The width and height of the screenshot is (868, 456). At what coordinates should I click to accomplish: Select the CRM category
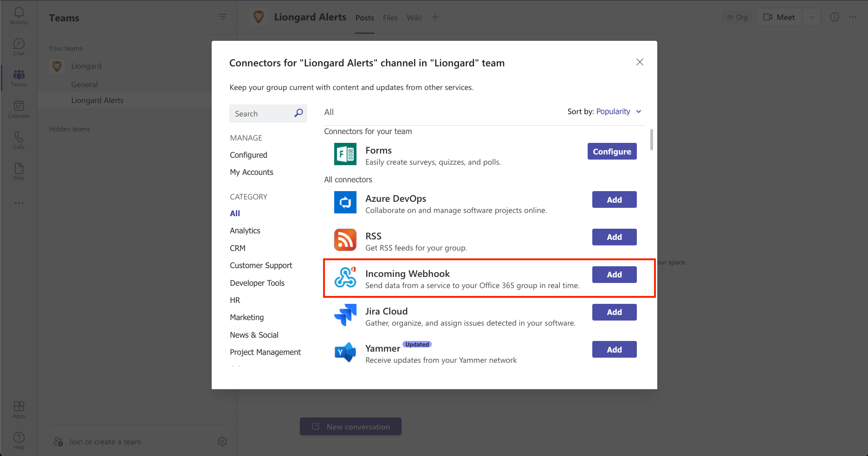pyautogui.click(x=238, y=248)
